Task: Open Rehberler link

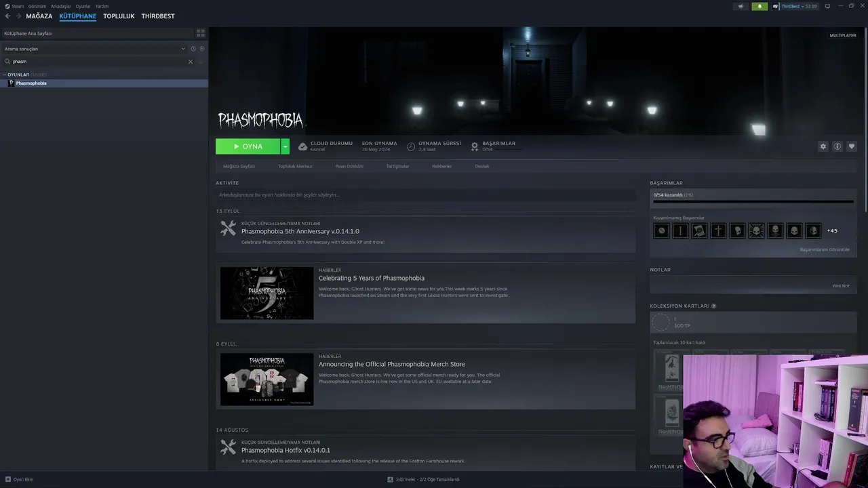Action: click(x=441, y=166)
